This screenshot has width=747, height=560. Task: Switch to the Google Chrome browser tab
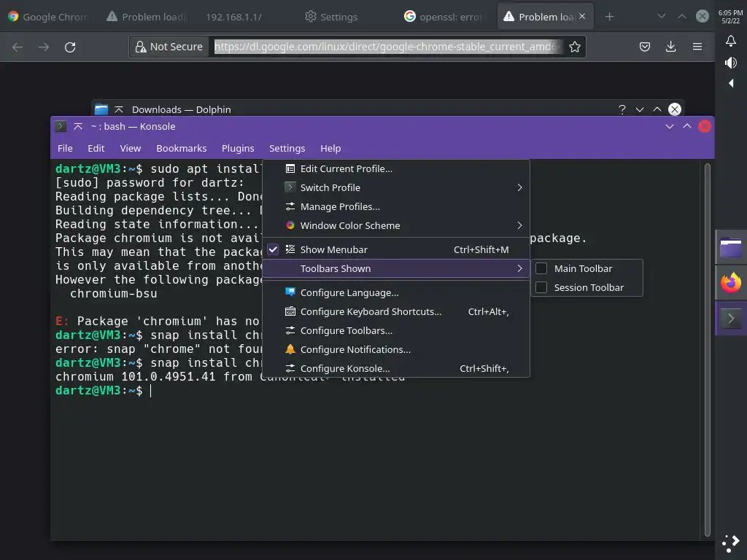pyautogui.click(x=47, y=17)
